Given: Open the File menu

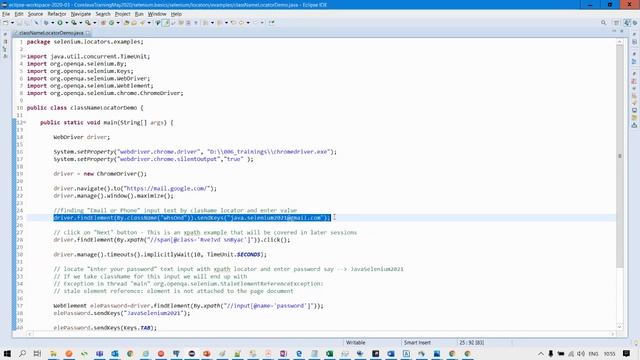Looking at the screenshot, I should (x=6, y=14).
